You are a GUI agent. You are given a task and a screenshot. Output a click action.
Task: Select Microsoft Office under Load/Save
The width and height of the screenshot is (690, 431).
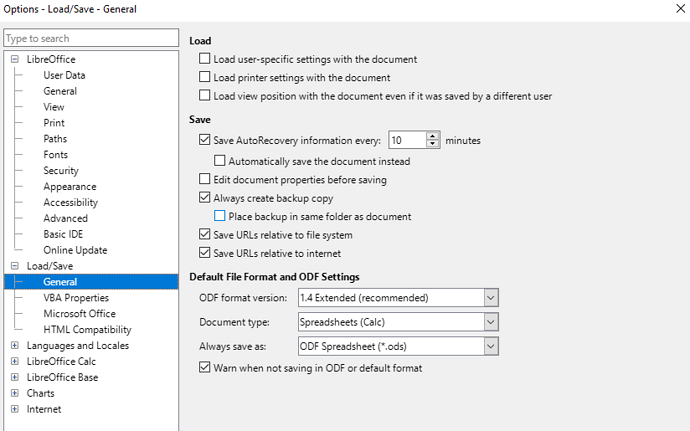point(80,313)
